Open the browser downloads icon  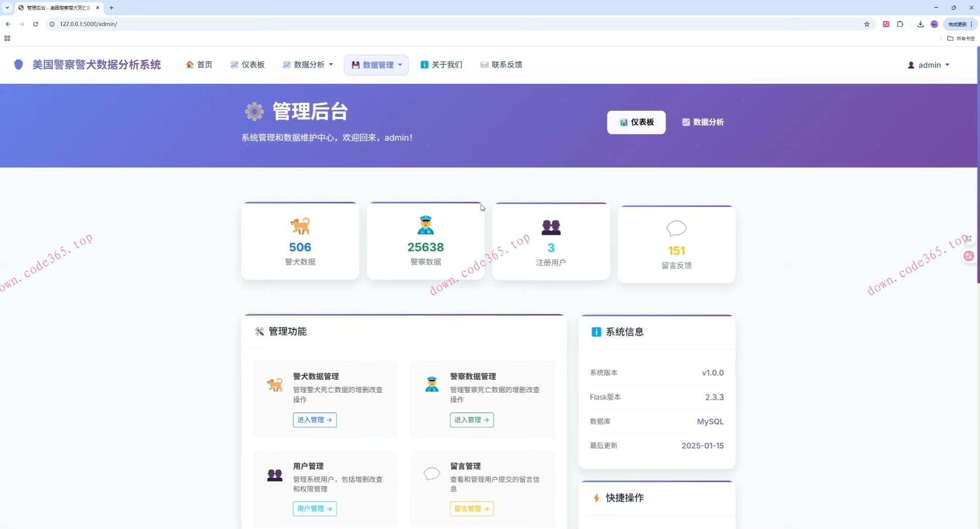(920, 24)
